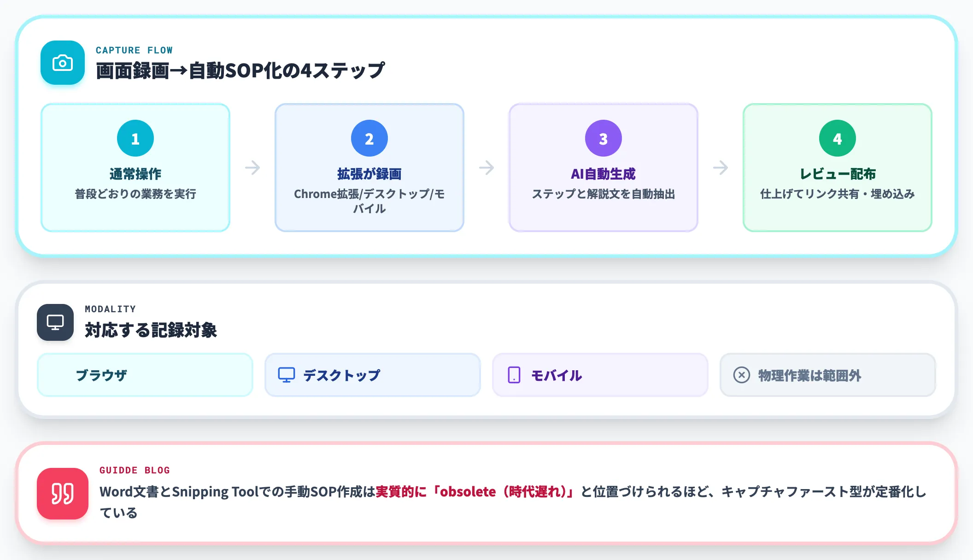Click the monitor icon beside MODALITY heading

[55, 322]
